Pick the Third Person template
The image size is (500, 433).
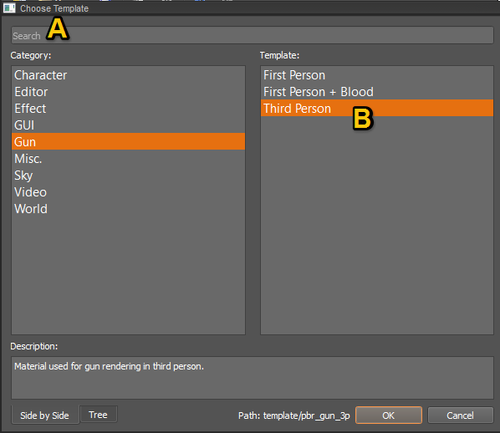coord(377,108)
